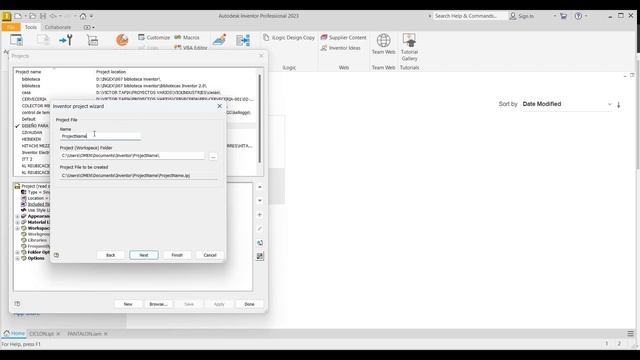
Task: Click the Project (Workspace) Folder path field
Action: [132, 156]
